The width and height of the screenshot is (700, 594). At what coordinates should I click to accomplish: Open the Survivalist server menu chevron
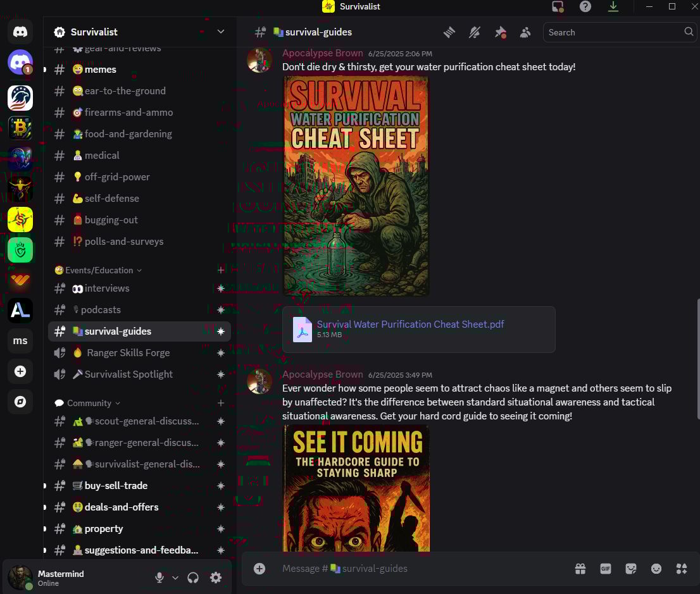click(220, 32)
